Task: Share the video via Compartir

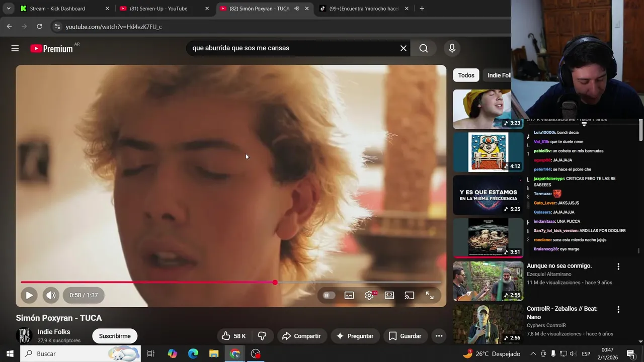Action: pyautogui.click(x=301, y=336)
